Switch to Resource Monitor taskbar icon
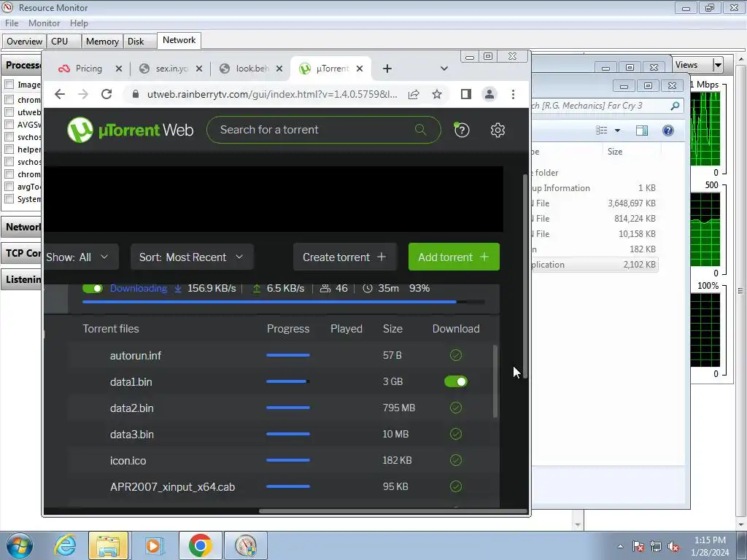The image size is (747, 560). [x=246, y=545]
